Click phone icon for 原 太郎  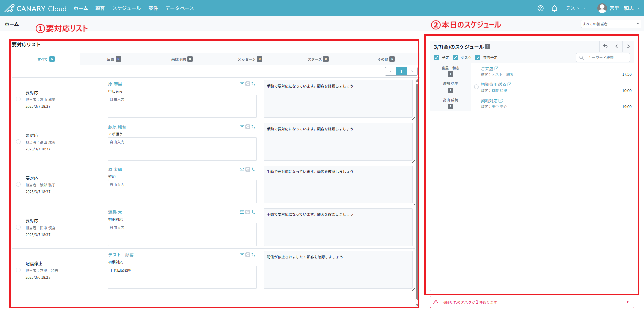tap(253, 169)
